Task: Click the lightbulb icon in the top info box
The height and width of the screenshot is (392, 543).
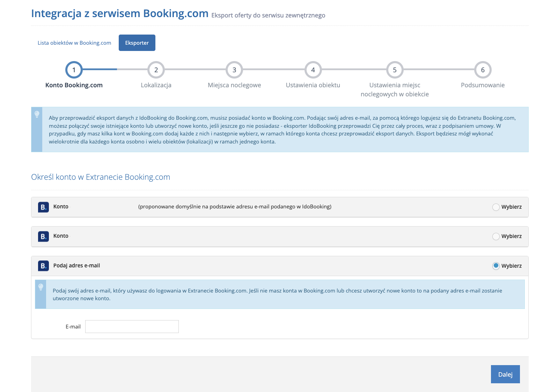Action: tap(37, 114)
